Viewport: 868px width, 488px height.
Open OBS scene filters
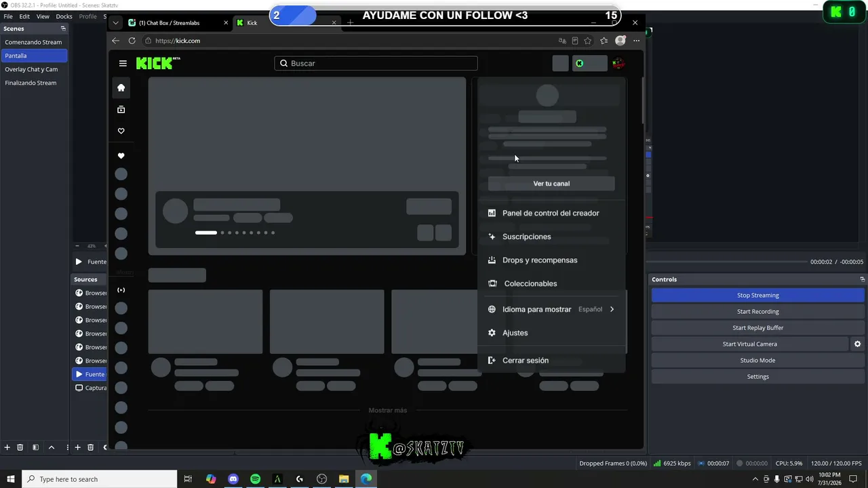click(x=36, y=447)
